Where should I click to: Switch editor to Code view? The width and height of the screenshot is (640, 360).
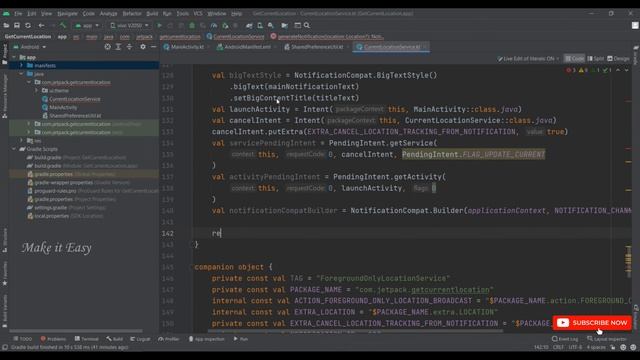(574, 59)
